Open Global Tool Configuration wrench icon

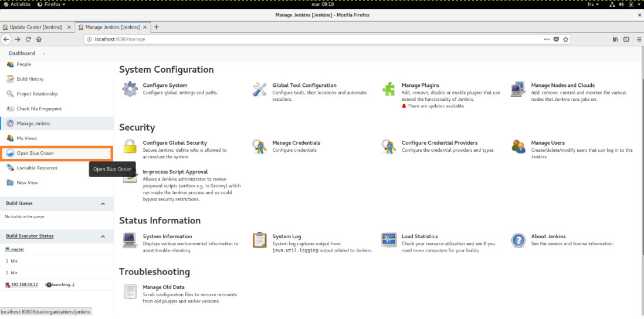pyautogui.click(x=259, y=89)
